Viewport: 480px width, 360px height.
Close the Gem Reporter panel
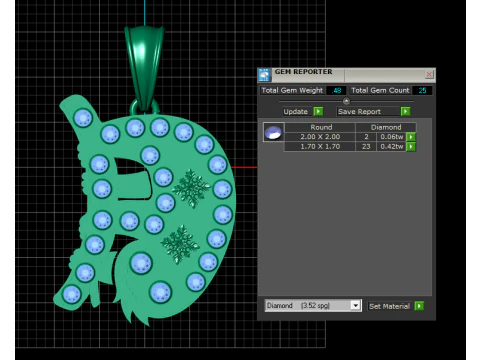pos(429,74)
